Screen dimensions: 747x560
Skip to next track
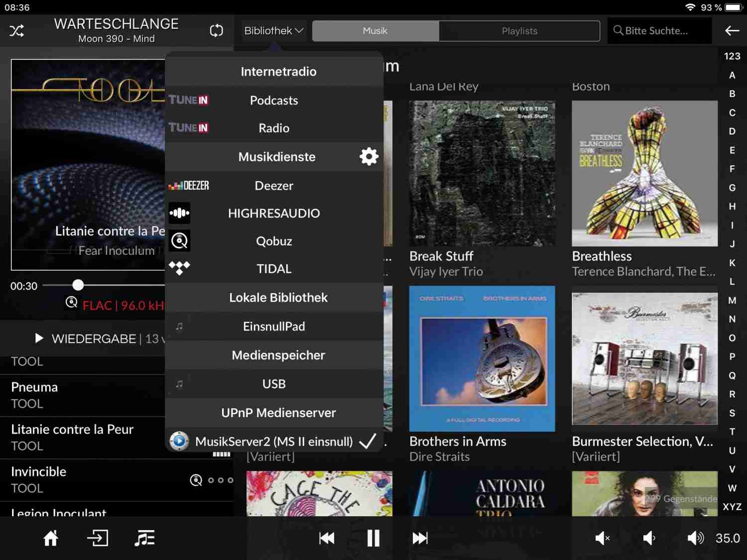(x=420, y=538)
